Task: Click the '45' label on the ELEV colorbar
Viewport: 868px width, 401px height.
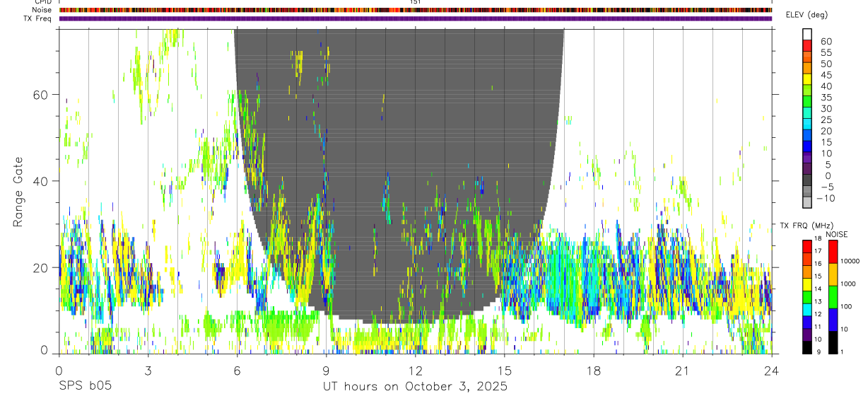Action: point(826,75)
